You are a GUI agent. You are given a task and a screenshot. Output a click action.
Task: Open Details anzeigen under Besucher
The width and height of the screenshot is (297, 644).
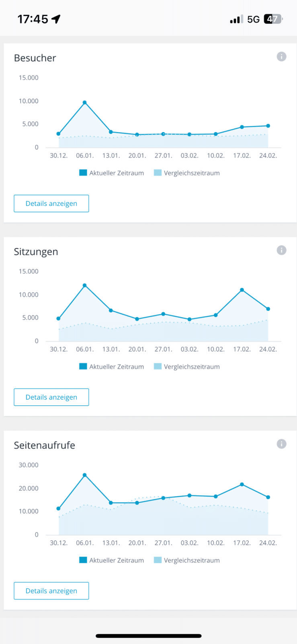(x=51, y=203)
